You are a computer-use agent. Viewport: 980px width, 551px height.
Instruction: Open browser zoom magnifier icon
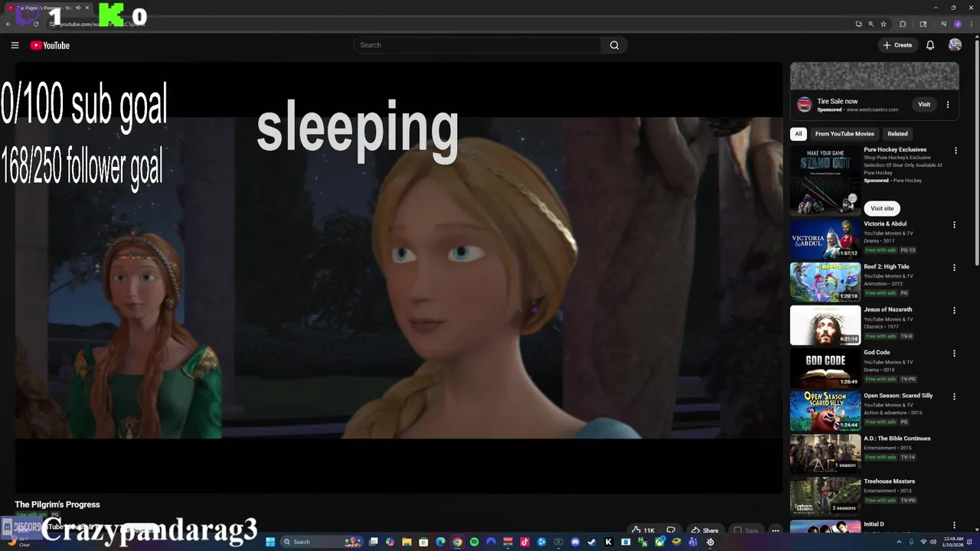pyautogui.click(x=871, y=24)
